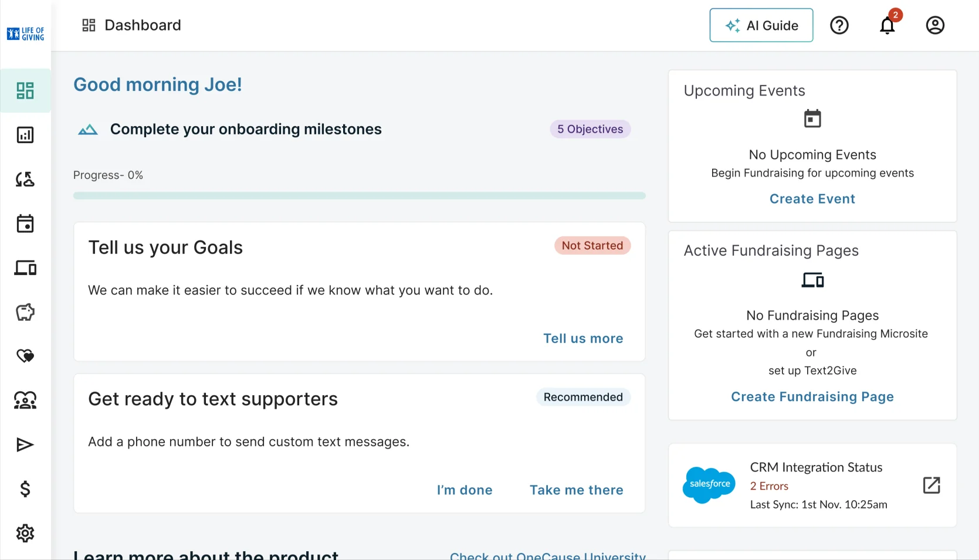
Task: Click the 5 Objectives badge
Action: coord(590,129)
